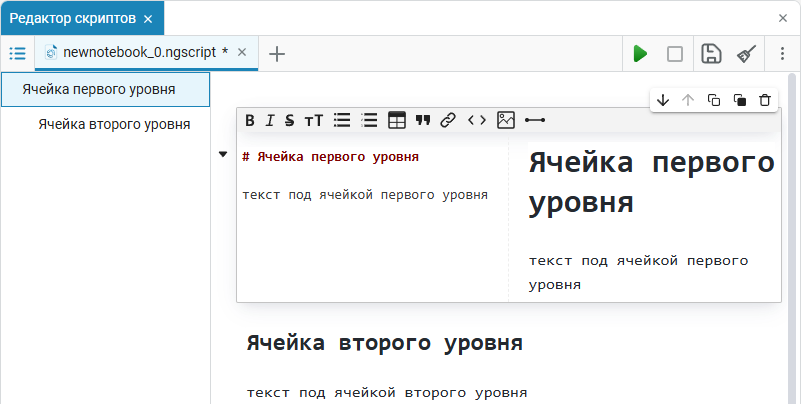801x404 pixels.
Task: Click the vertical scrollbar of the notebook
Action: pos(792,238)
